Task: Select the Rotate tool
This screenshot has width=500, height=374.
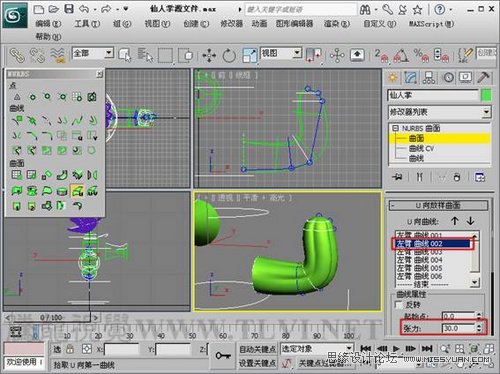Action: click(x=229, y=55)
